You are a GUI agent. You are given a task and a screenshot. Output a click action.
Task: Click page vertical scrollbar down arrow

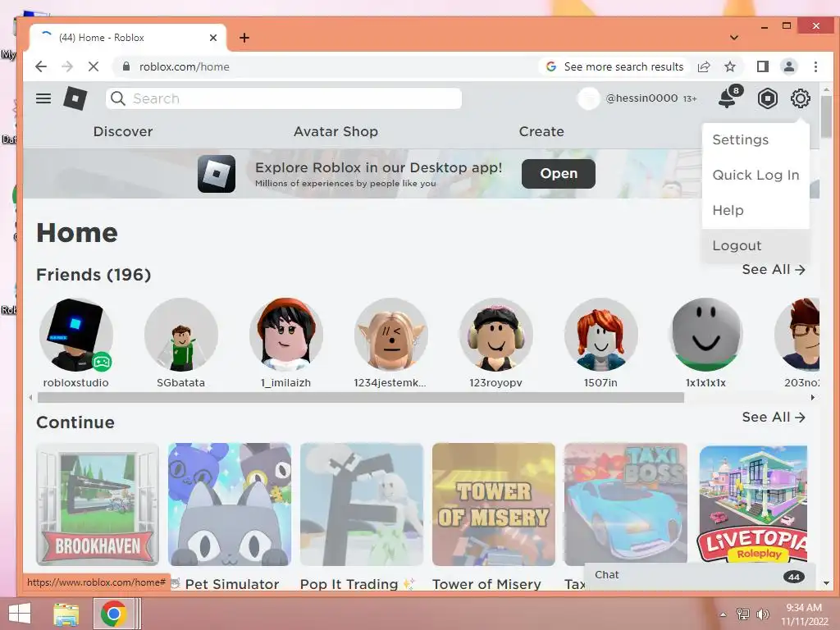826,583
